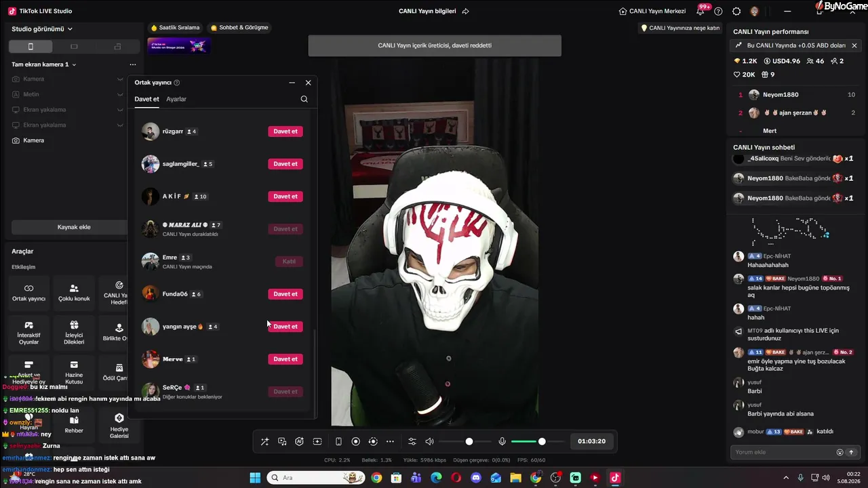Select portrait phone layout toggle
The width and height of the screenshot is (868, 488).
pyautogui.click(x=31, y=46)
